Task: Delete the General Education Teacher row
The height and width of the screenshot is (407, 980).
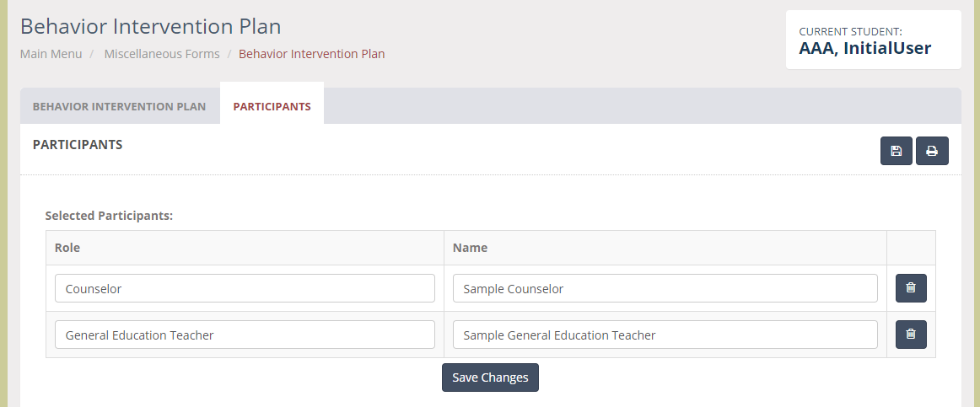Action: [x=911, y=335]
